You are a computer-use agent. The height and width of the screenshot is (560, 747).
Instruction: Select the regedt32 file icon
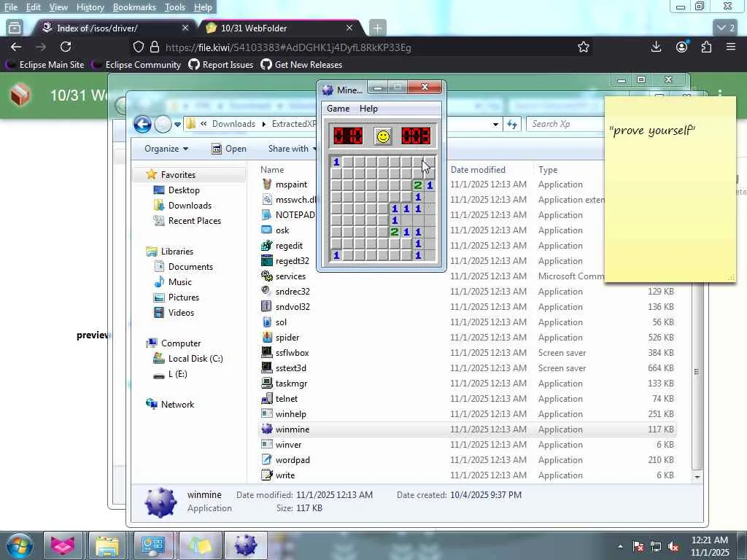point(267,260)
